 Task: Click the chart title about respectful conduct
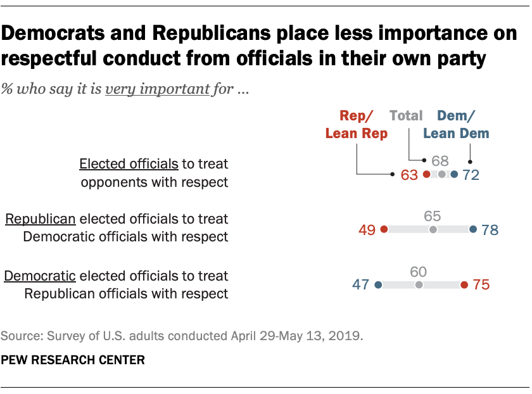coord(259,46)
